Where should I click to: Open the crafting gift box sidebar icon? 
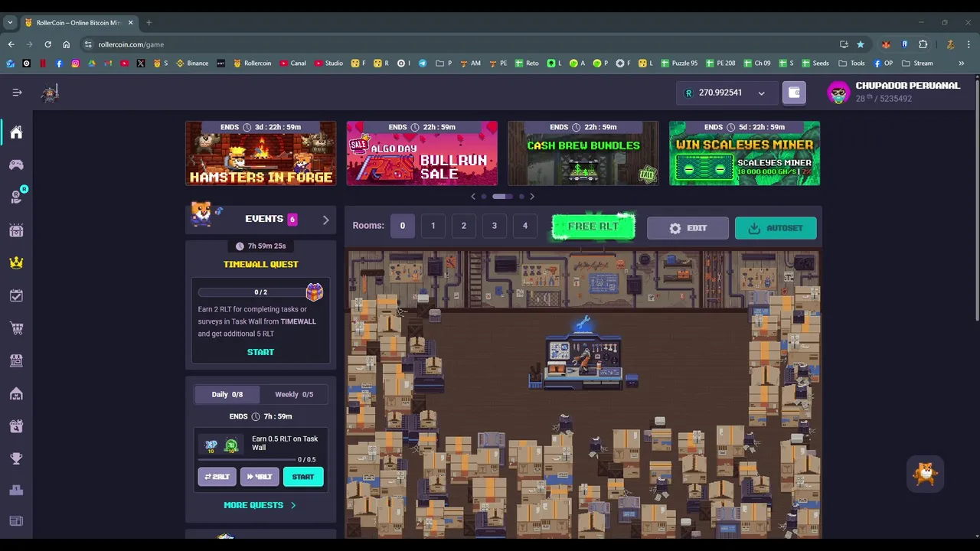(16, 426)
